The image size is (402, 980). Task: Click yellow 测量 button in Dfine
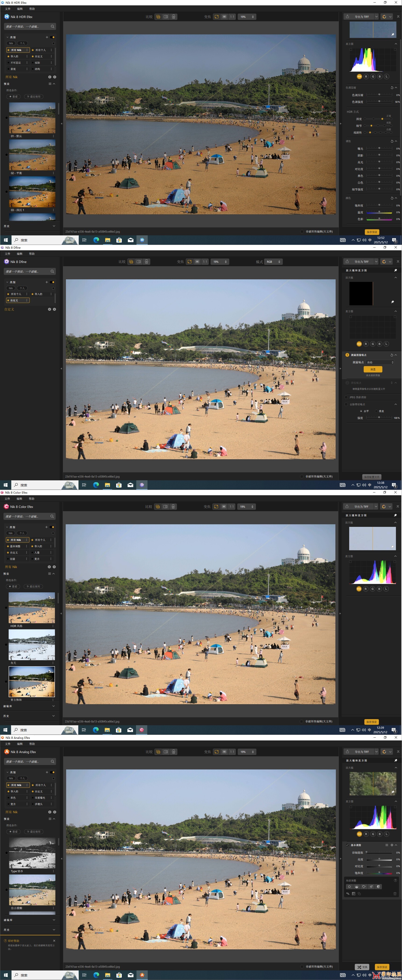373,369
